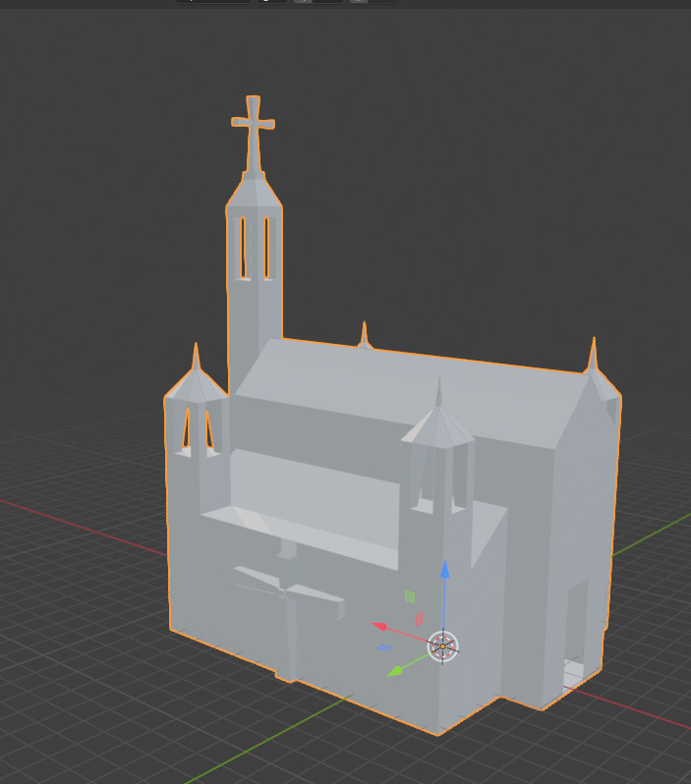Click the red plane handle of move gizmo
The height and width of the screenshot is (784, 691).
[420, 619]
